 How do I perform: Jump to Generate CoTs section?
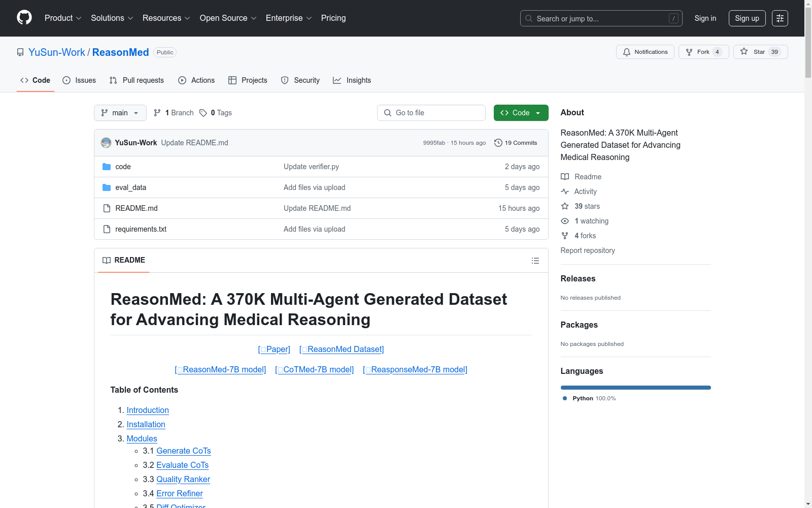pyautogui.click(x=184, y=451)
